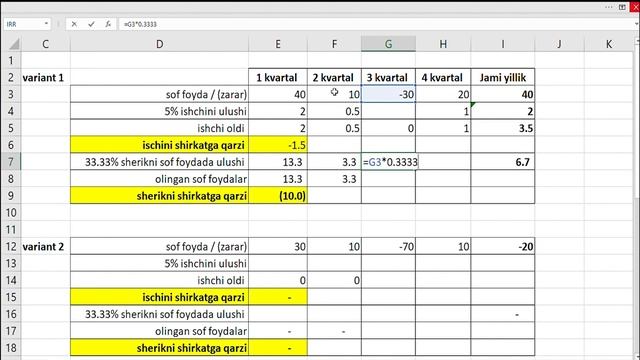640x360 pixels.
Task: Select row 7 header
Action: pos(11,162)
